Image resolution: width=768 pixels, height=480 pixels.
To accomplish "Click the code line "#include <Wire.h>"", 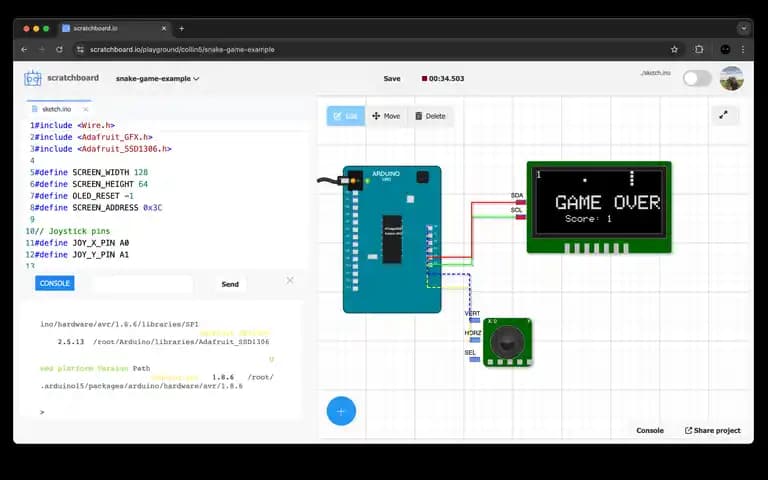I will [74, 125].
